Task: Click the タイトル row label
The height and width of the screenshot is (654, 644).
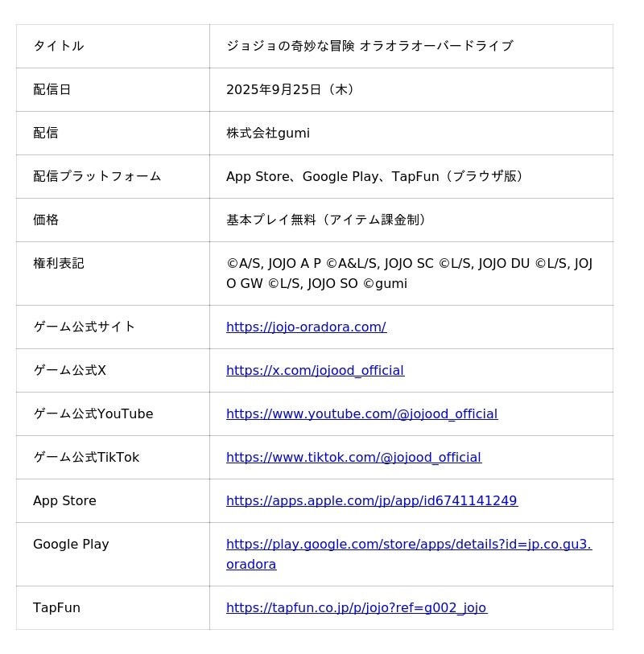Action: tap(58, 46)
